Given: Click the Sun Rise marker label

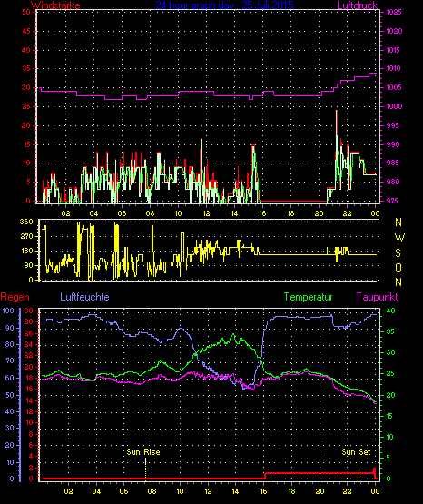Looking at the screenshot, I should [x=143, y=452].
